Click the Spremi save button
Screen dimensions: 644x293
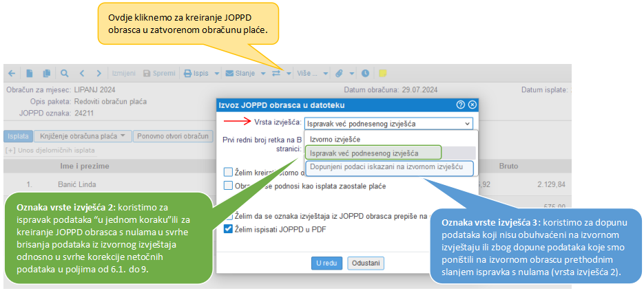159,74
